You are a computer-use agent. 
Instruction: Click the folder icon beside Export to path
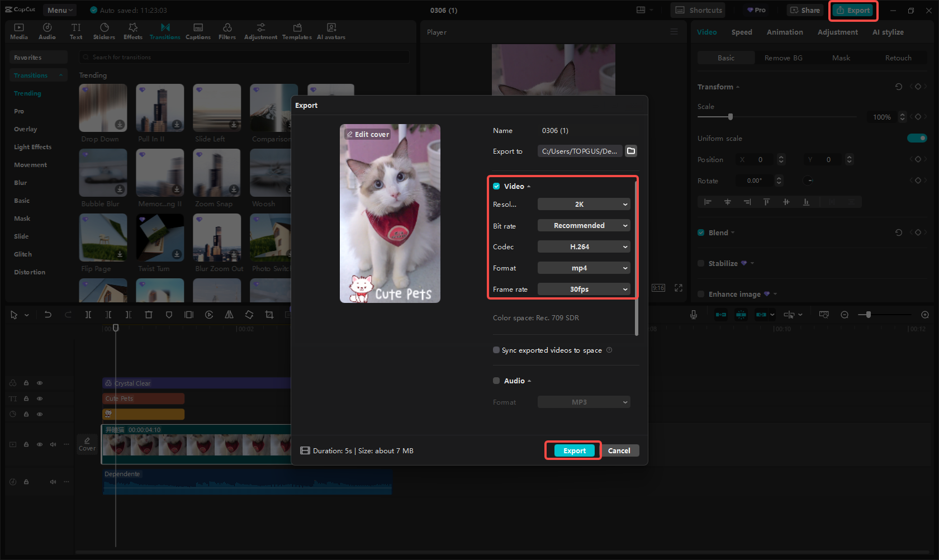click(631, 151)
